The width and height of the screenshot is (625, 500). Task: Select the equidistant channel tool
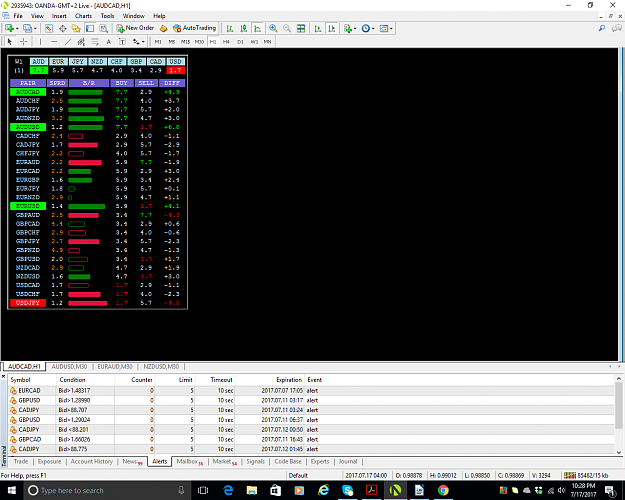[x=81, y=41]
